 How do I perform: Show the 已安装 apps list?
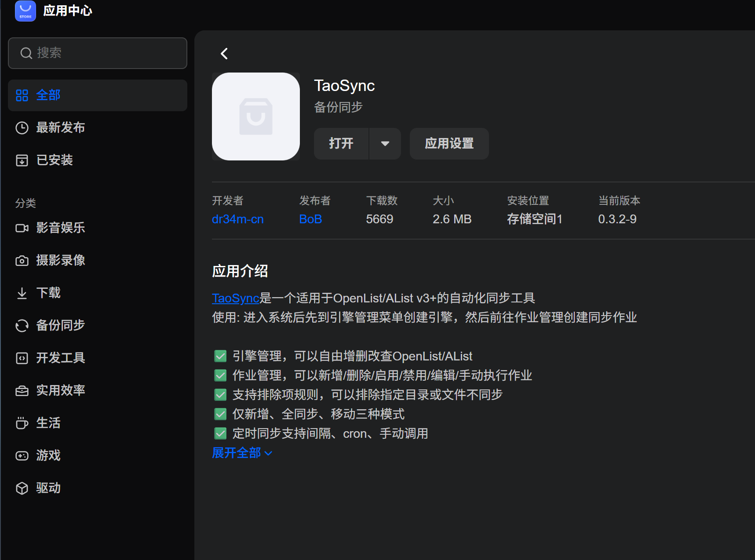click(x=98, y=160)
